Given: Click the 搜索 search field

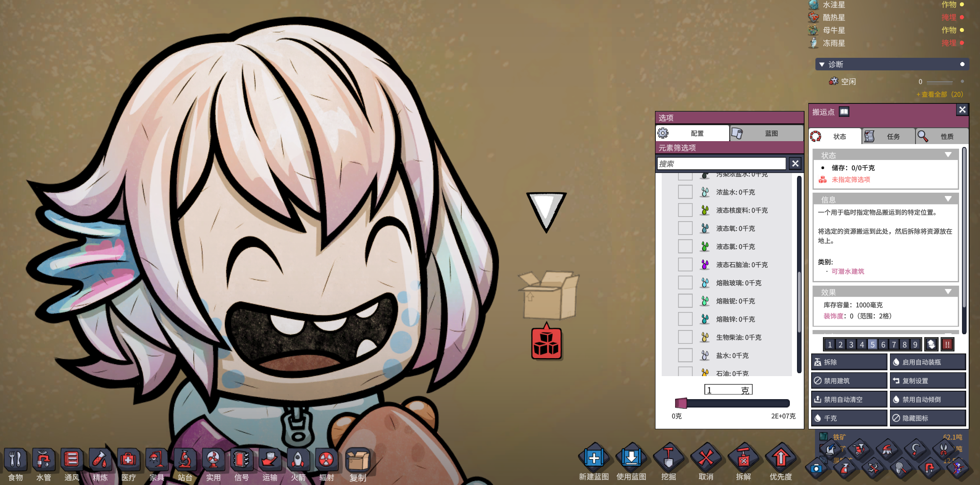Looking at the screenshot, I should tap(721, 164).
